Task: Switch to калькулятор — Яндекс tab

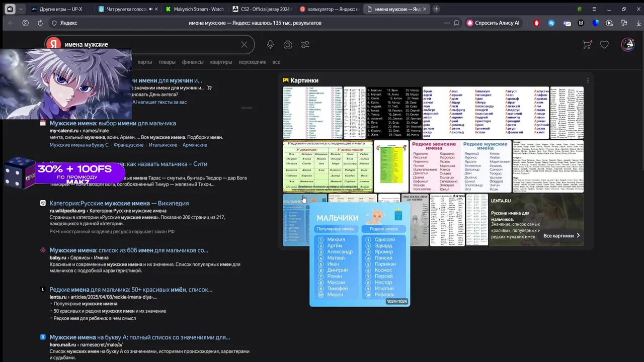Action: click(x=330, y=9)
